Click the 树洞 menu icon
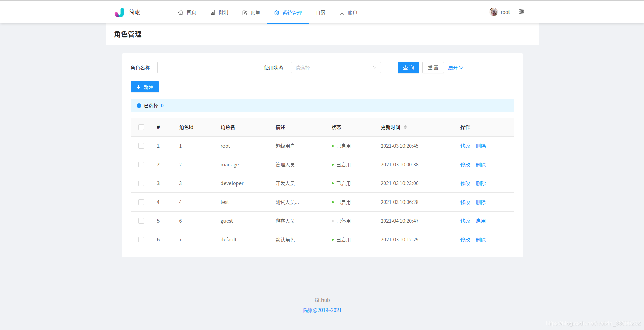Screen dimensions: 644x330 tap(213, 12)
